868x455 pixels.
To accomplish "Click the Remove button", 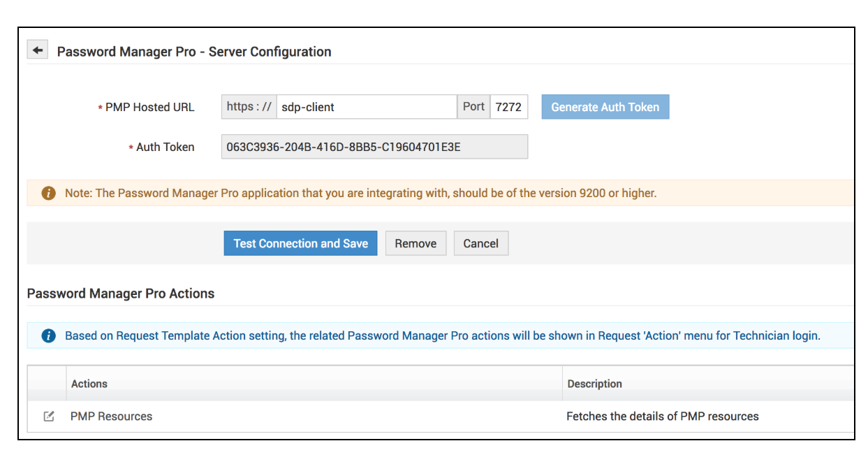I will click(x=415, y=243).
